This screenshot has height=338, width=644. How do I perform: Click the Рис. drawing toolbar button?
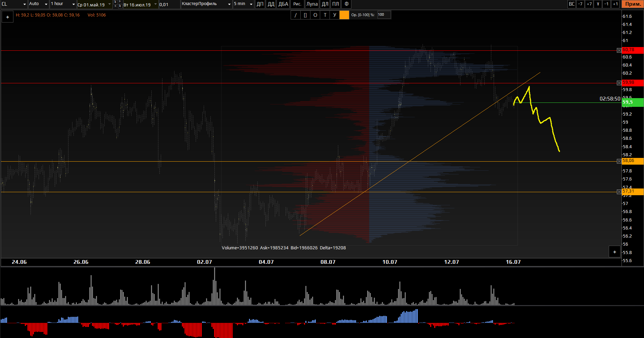click(297, 4)
